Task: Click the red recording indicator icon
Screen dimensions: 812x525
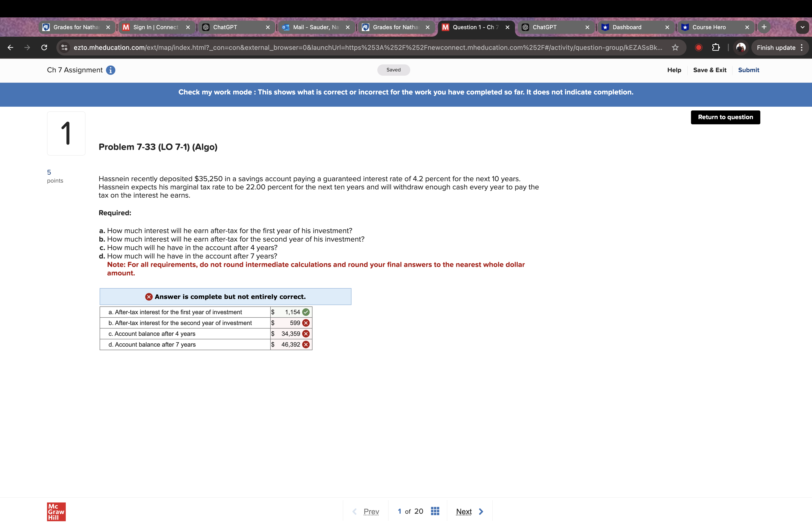Action: [x=698, y=48]
